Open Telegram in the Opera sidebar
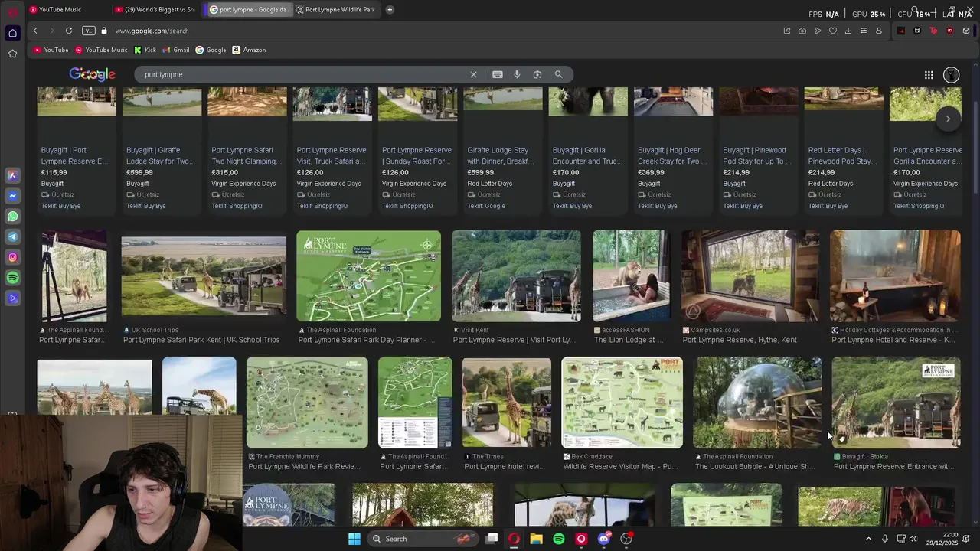 (x=12, y=237)
